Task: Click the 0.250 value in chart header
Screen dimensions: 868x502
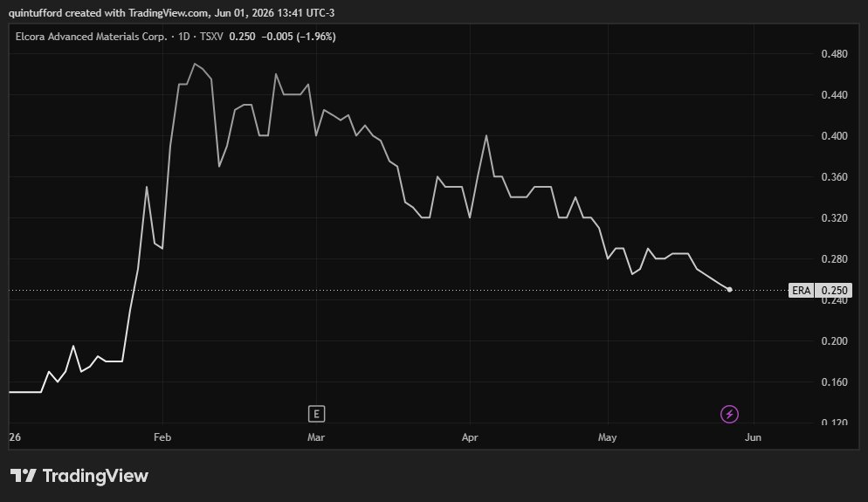Action: coord(243,37)
